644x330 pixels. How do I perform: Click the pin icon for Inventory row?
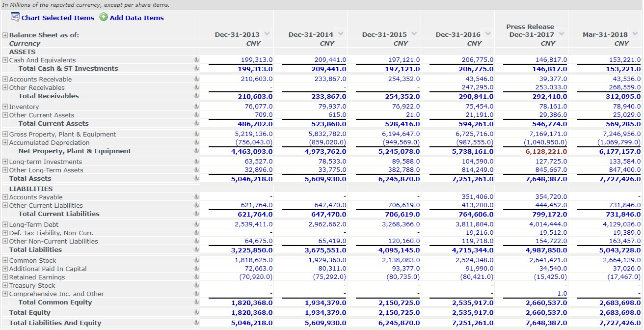[196, 107]
